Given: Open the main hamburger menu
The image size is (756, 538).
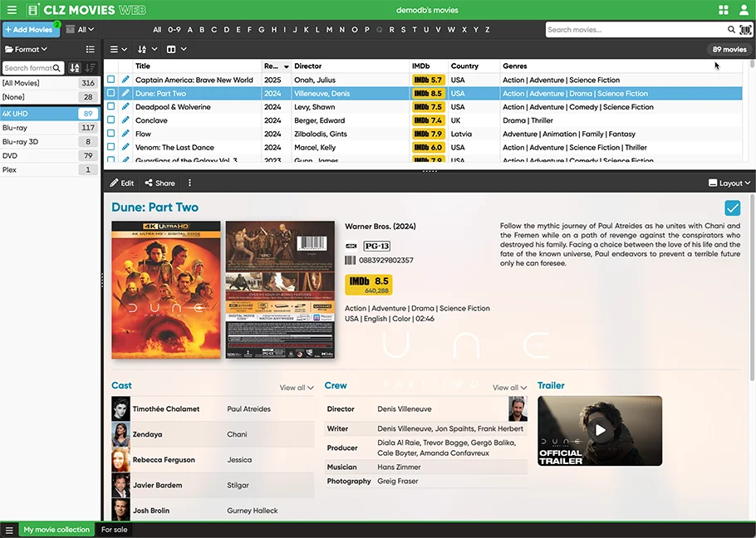Looking at the screenshot, I should 12,10.
